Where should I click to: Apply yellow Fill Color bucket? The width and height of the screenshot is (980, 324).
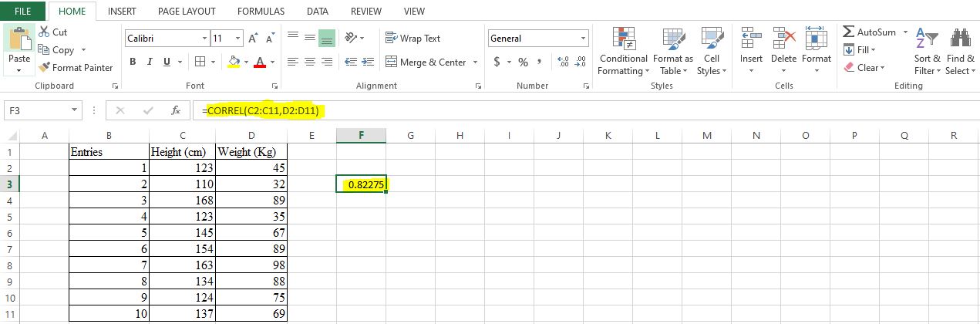[x=234, y=62]
